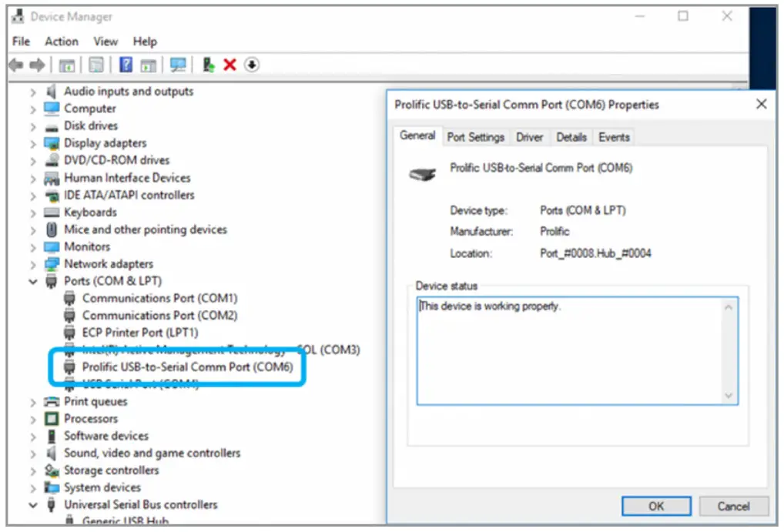Click the Keyboards category icon
Viewport: 784px width, 532px height.
coord(52,212)
